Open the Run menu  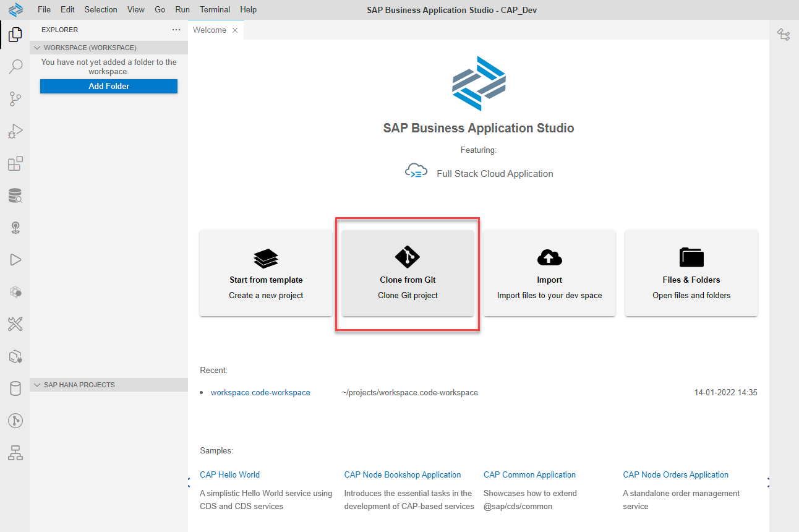tap(182, 10)
